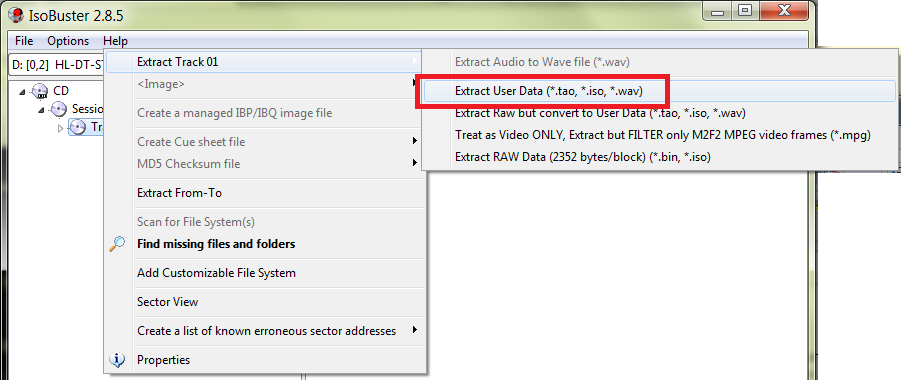Expand the Extract Track 01 submenu arrow
902x380 pixels.
(x=415, y=62)
